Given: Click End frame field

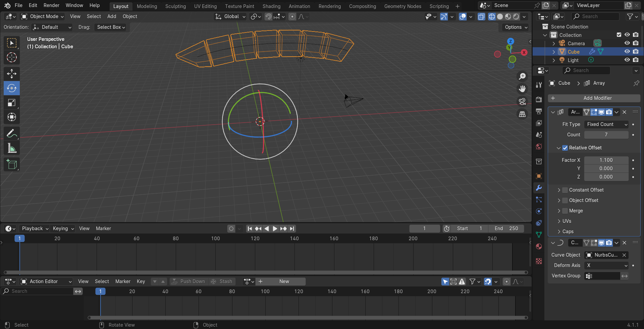Looking at the screenshot, I should [x=506, y=228].
